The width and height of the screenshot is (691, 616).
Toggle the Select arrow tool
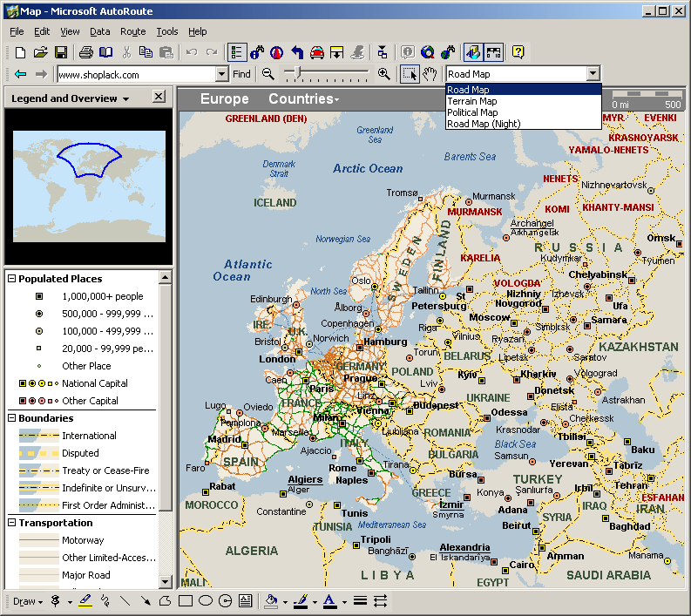[410, 74]
